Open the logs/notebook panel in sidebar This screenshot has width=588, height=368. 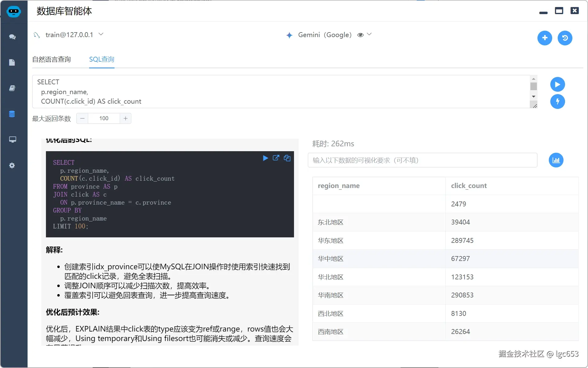tap(12, 88)
